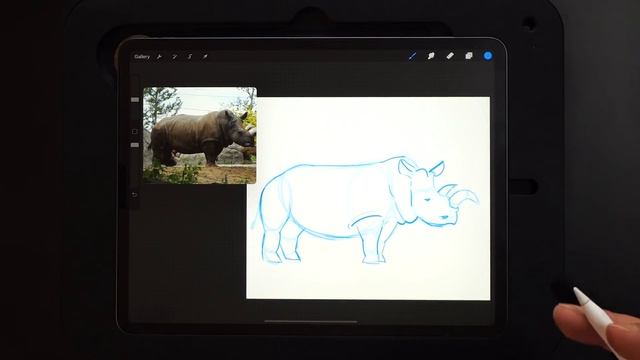640x360 pixels.
Task: Open the blue active color picker
Action: [x=488, y=56]
